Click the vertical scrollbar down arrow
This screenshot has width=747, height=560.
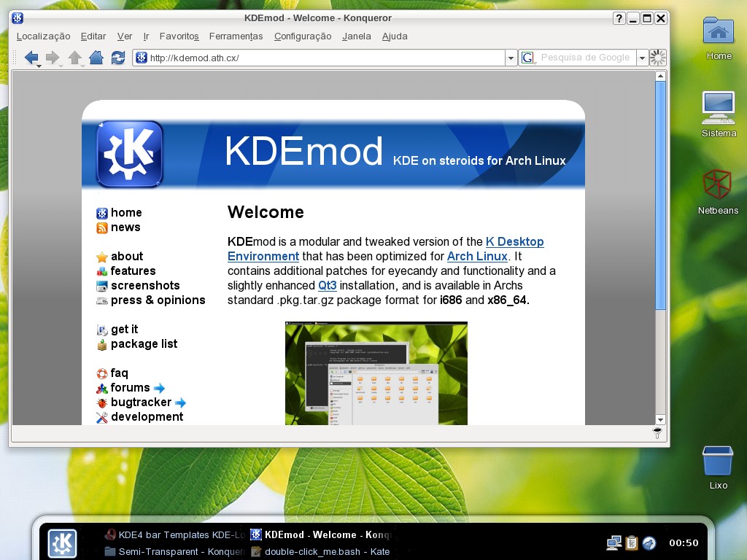(x=660, y=420)
